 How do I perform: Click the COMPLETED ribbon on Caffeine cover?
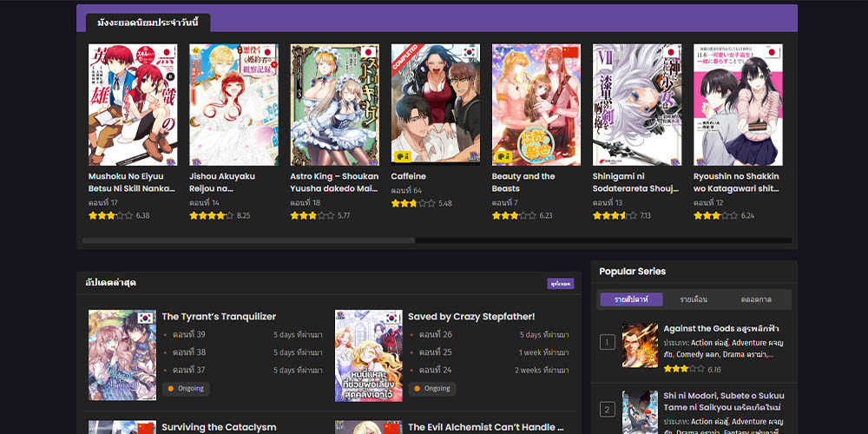pyautogui.click(x=405, y=57)
